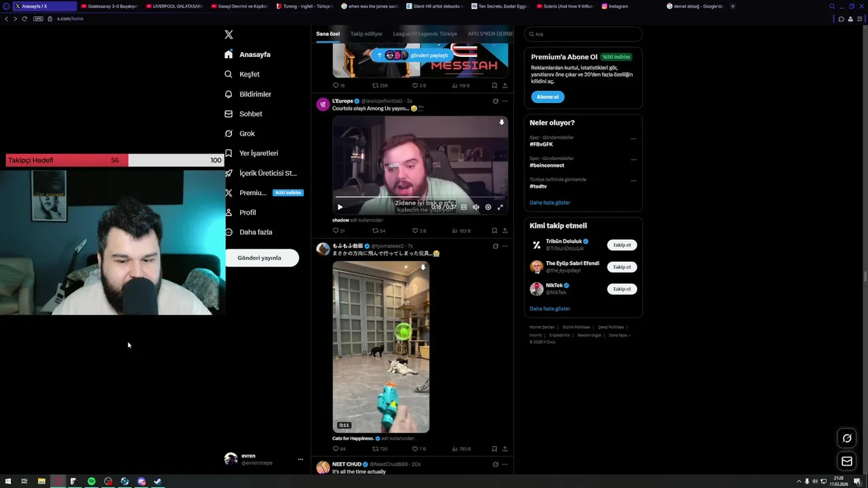Switch to Sana özel tab
This screenshot has width=868, height=488.
pos(328,34)
